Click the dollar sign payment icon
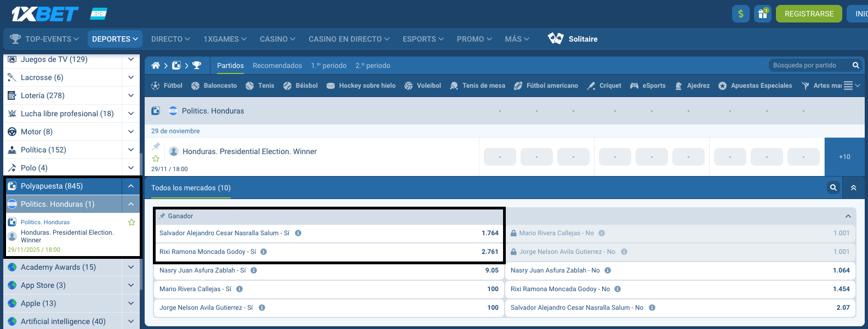Viewport: 868px width, 329px height. coord(740,14)
